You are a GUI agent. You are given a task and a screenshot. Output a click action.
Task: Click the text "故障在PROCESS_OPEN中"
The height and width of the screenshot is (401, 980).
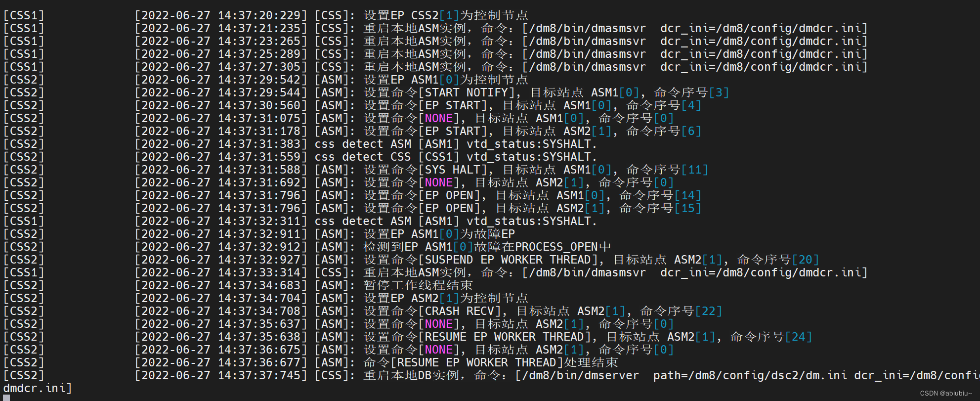click(542, 247)
